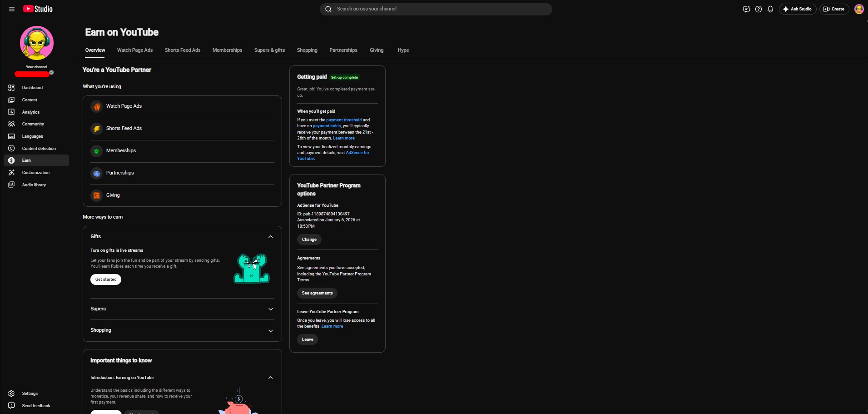Click the Change AdSense button
The width and height of the screenshot is (868, 414).
(x=309, y=239)
